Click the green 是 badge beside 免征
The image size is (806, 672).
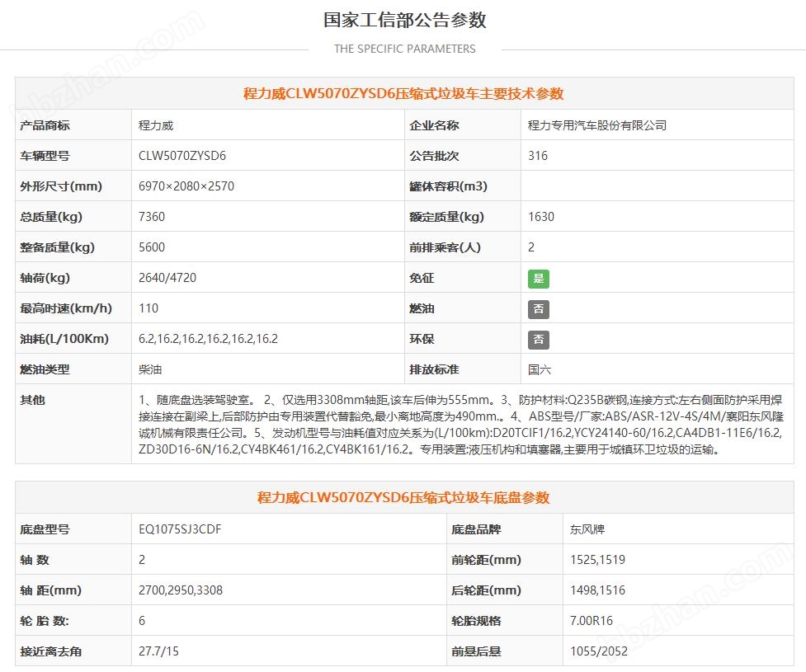538,278
